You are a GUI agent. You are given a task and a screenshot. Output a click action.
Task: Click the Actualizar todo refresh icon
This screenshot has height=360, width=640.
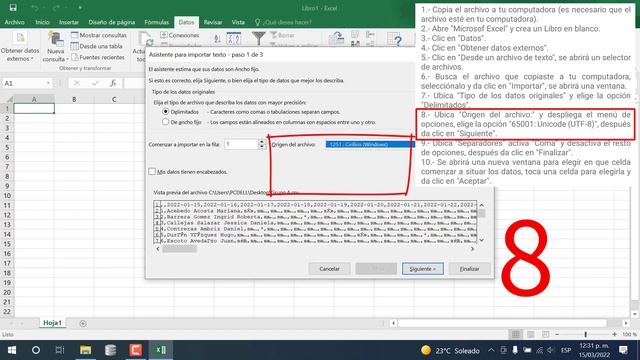[x=145, y=39]
